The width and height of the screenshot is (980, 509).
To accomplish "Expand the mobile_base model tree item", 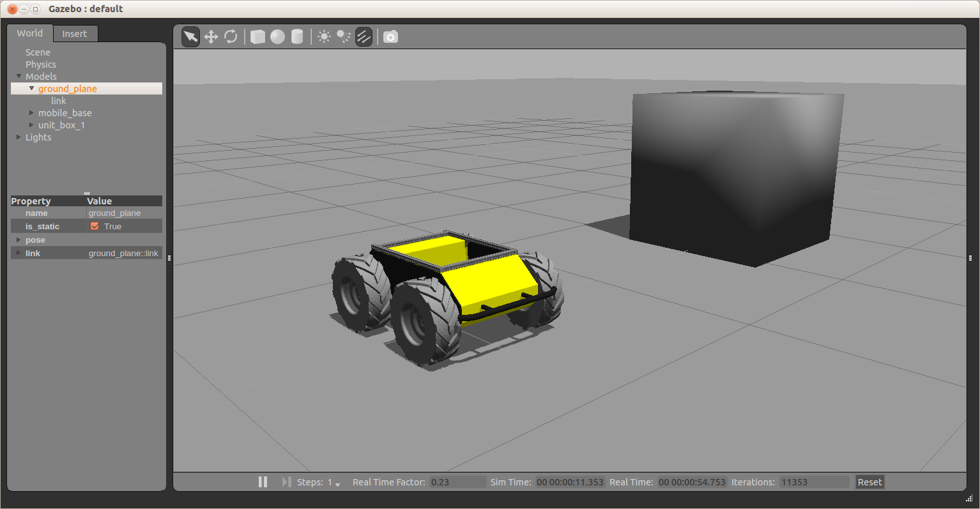I will [x=31, y=113].
